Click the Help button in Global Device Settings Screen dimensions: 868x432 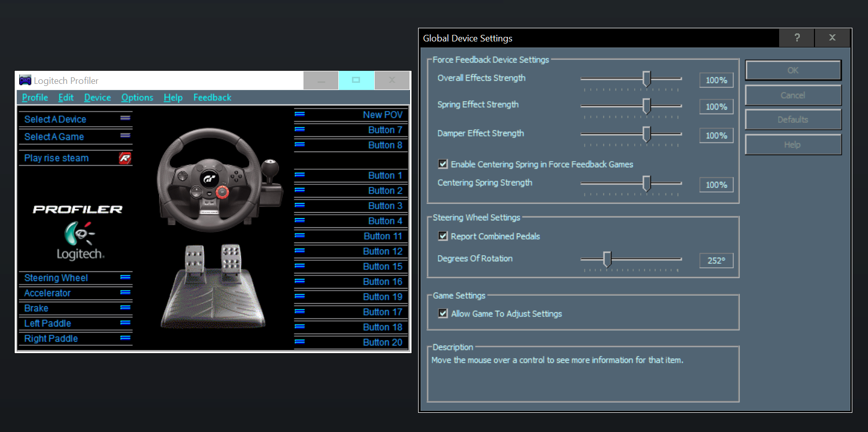pyautogui.click(x=793, y=145)
